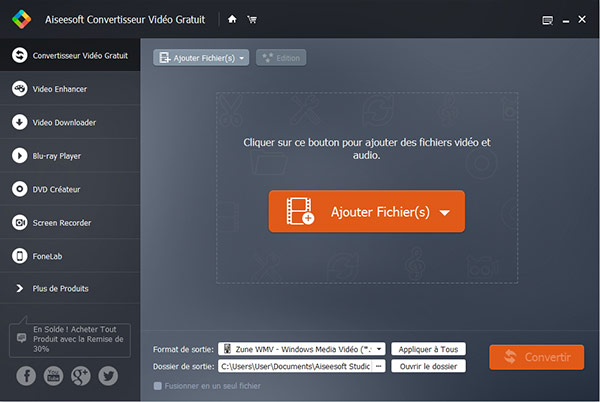Open Blu-ray Player from sidebar
Viewport: 600px width, 402px height.
click(x=70, y=156)
